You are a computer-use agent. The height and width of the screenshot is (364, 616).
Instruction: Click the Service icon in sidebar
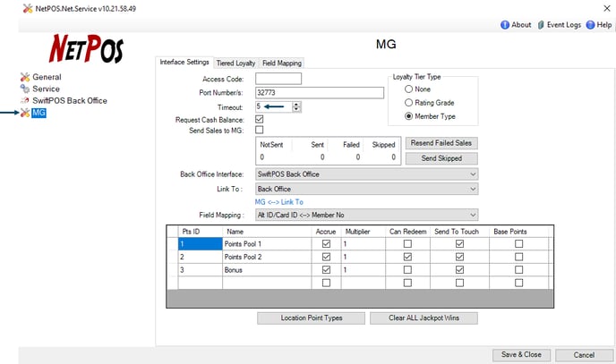coord(24,89)
